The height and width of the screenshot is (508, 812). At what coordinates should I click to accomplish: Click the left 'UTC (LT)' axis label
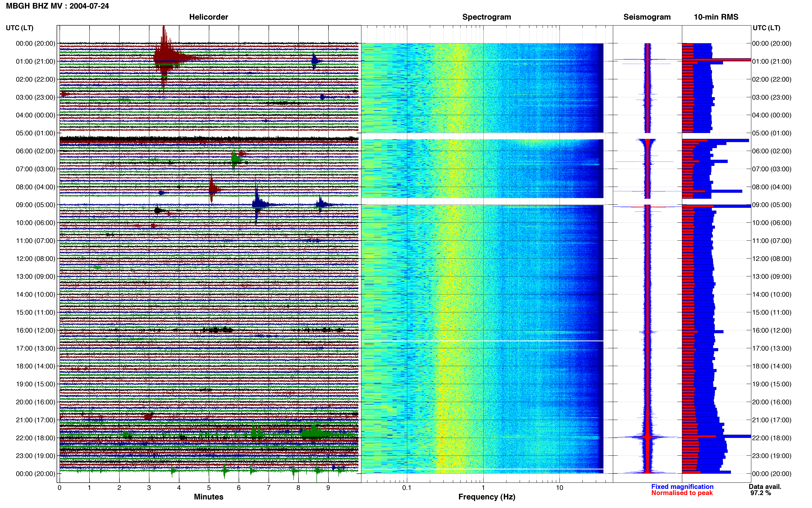19,28
